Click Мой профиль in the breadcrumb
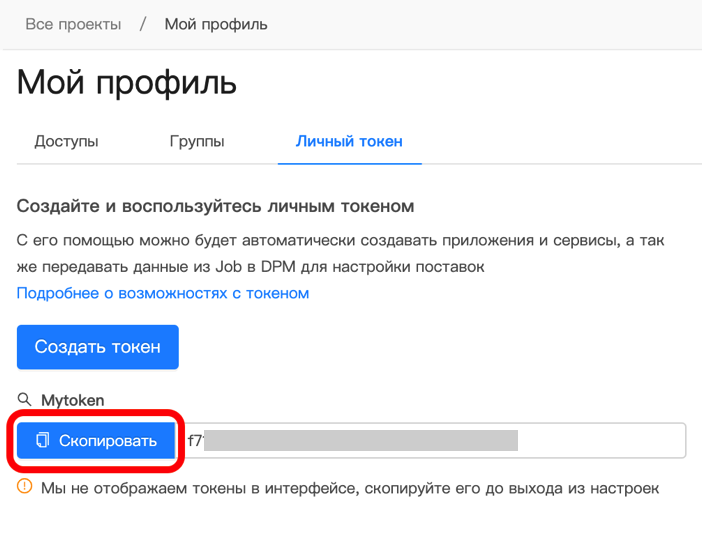This screenshot has width=702, height=534. click(x=216, y=24)
